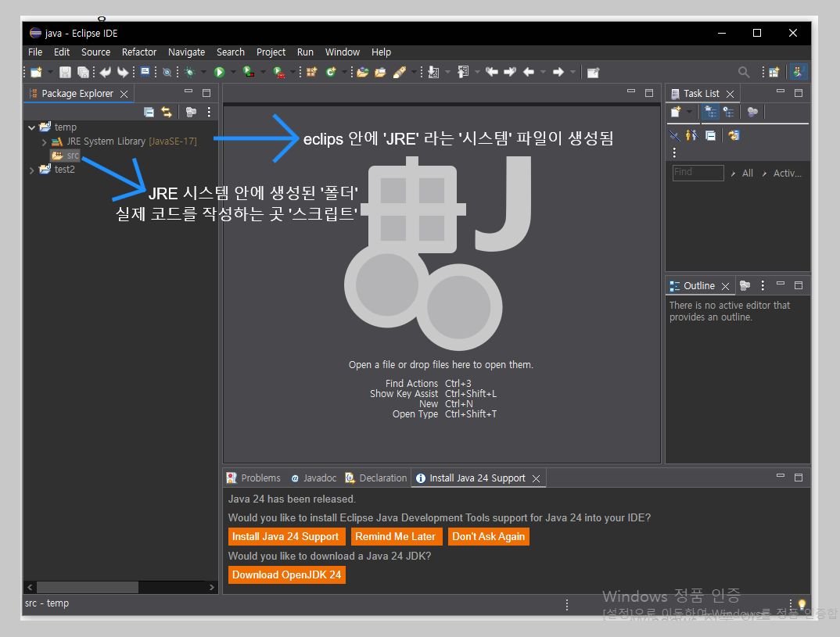840x637 pixels.
Task: Toggle Scheduled presentation in Task List
Action: click(x=729, y=112)
